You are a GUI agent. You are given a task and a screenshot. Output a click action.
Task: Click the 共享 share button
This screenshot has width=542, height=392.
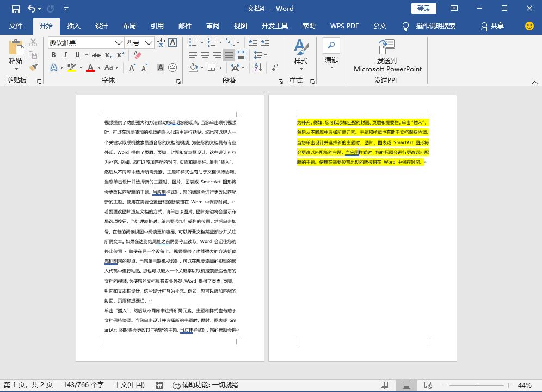tap(492, 26)
